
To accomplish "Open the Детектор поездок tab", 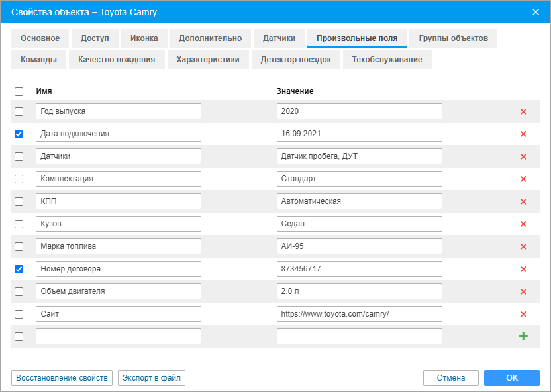I will pyautogui.click(x=296, y=60).
